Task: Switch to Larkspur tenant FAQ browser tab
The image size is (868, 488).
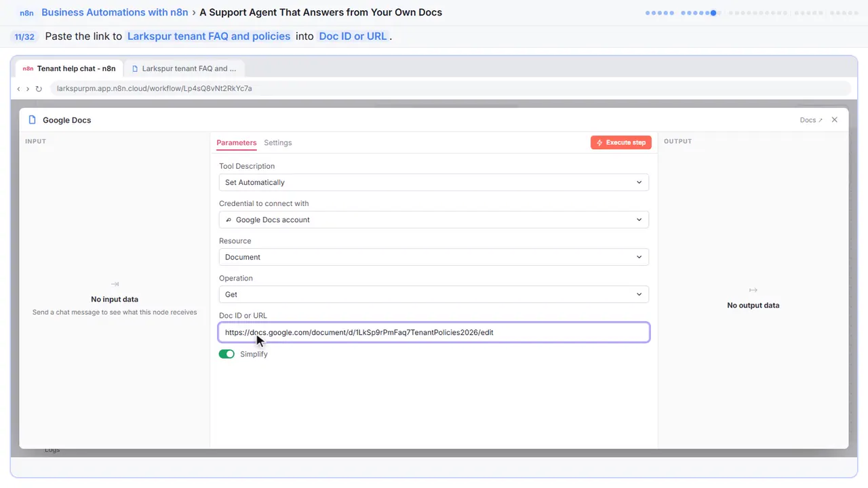Action: (184, 68)
